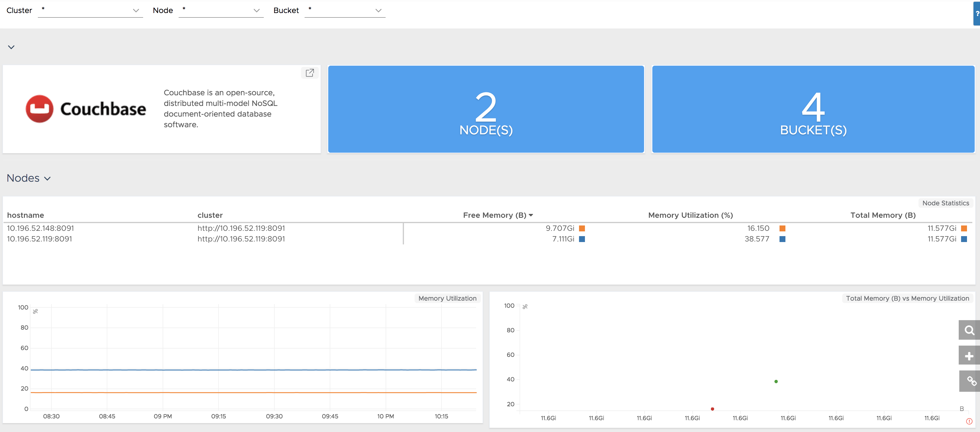Image resolution: width=980 pixels, height=432 pixels.
Task: Click the hostname column header
Action: point(25,215)
